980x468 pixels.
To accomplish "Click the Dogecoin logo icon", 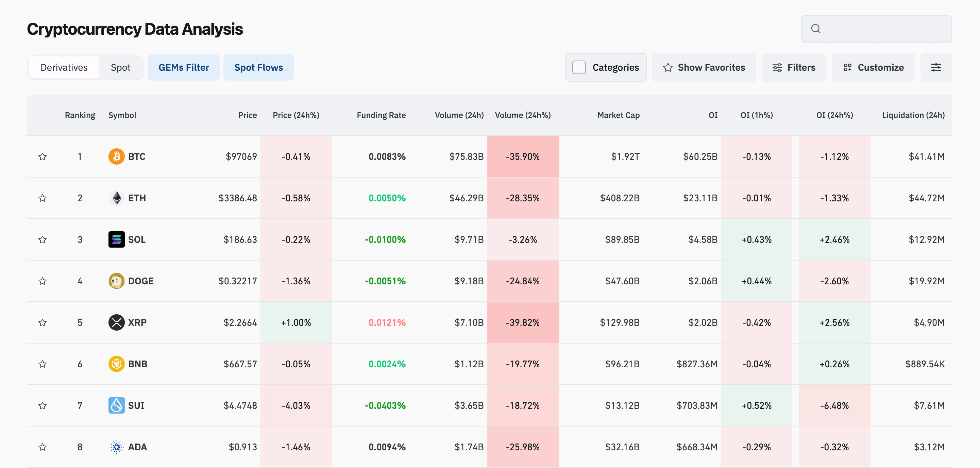I will point(116,281).
